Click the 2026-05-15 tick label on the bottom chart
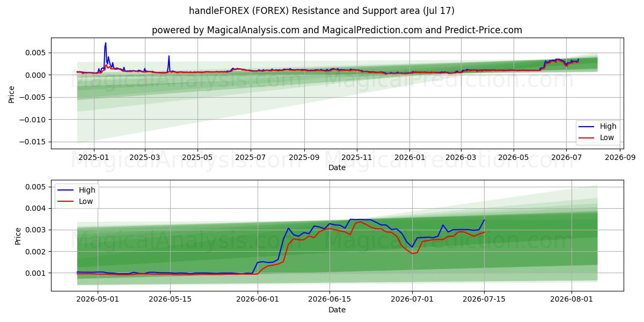 (x=170, y=300)
